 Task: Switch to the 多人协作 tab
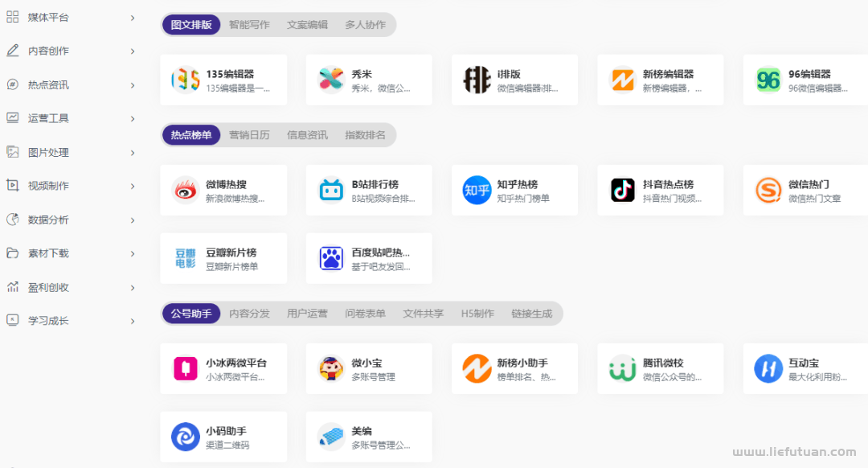coord(366,24)
